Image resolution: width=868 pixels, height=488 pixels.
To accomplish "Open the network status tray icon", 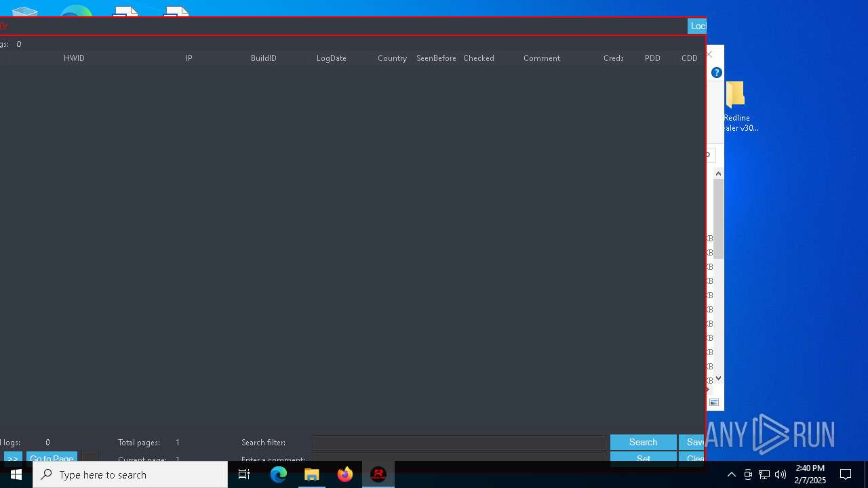I will [764, 474].
